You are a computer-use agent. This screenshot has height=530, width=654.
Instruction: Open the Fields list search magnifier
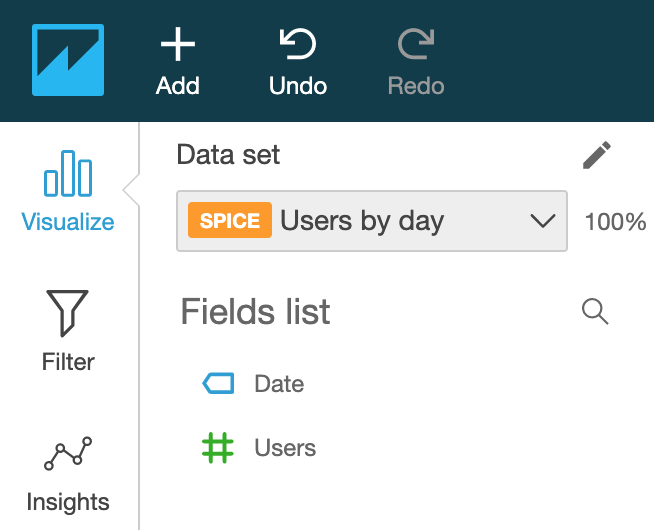(x=595, y=312)
